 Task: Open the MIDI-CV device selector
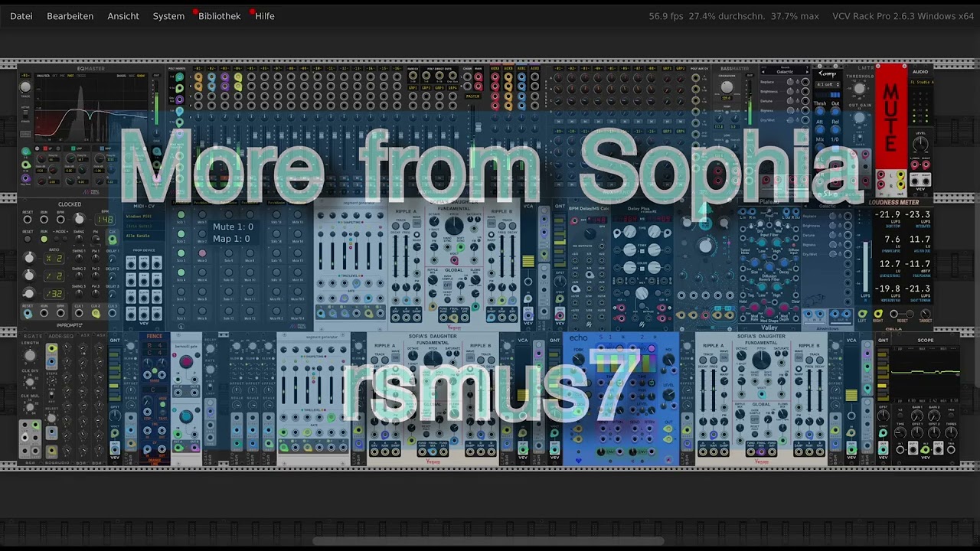click(144, 226)
